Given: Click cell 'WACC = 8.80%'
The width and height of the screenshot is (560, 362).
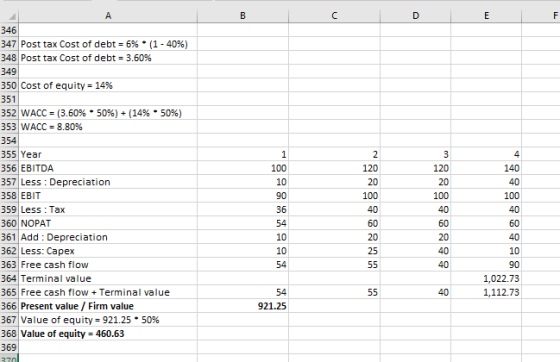Looking at the screenshot, I should coord(108,127).
